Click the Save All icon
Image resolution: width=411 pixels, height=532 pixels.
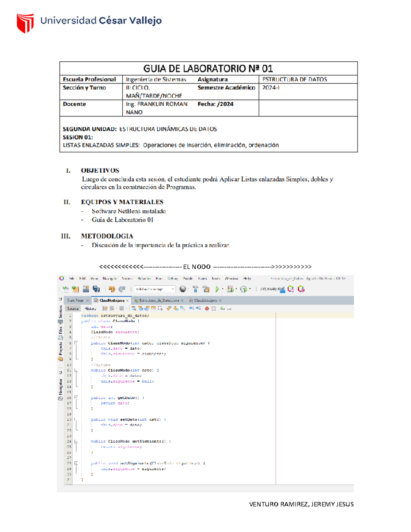pos(96,289)
